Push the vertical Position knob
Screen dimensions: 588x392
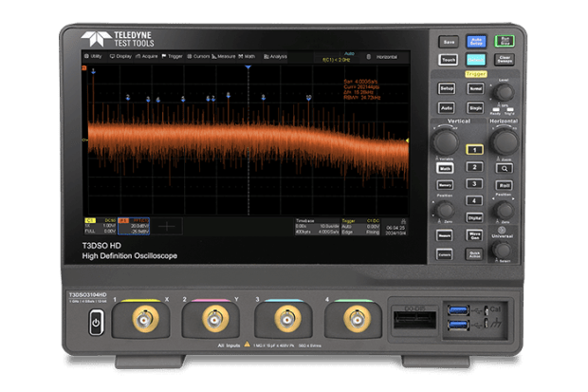(x=446, y=211)
